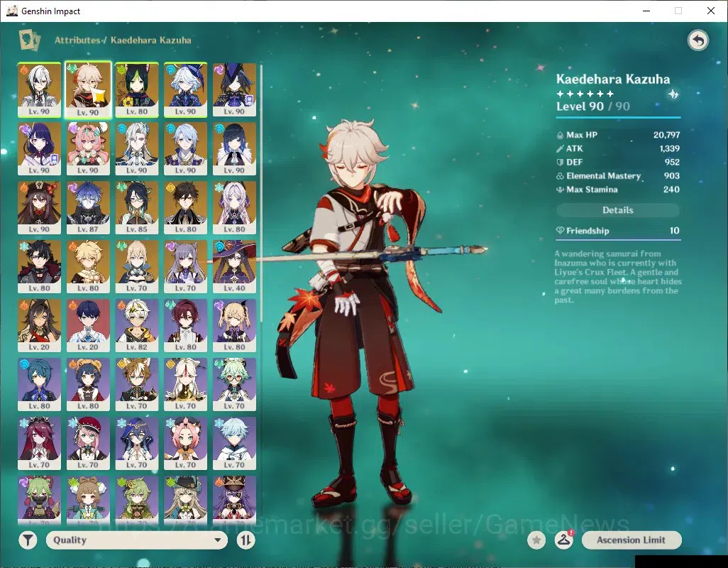Pick the lavender-haired Cryo character at Lv. 80

pos(234,207)
